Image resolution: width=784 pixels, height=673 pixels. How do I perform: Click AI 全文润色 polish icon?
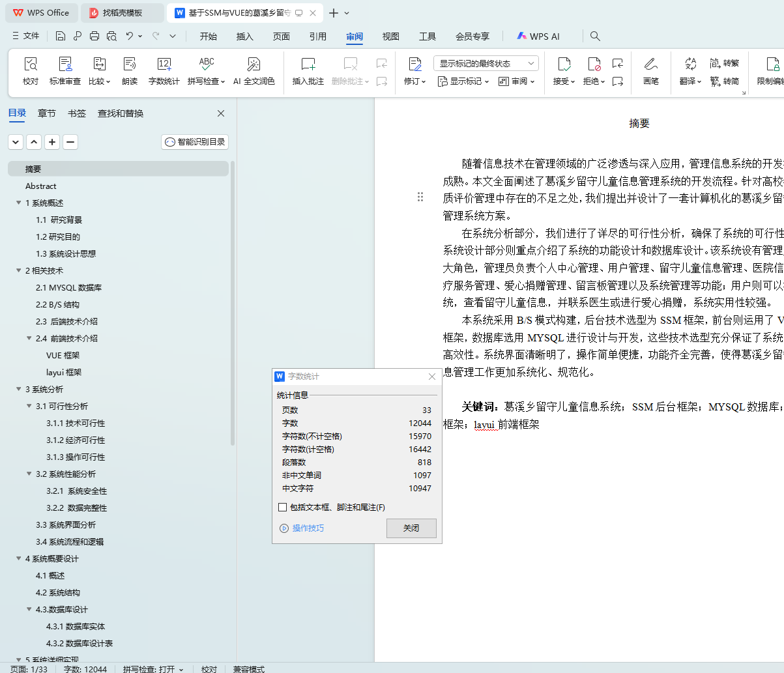[x=254, y=64]
